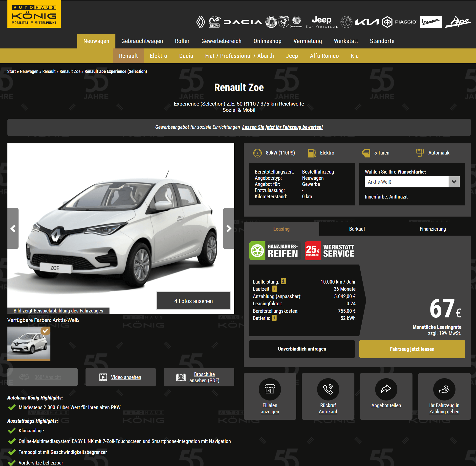This screenshot has width=476, height=466.
Task: Click the Batterie info icon
Action: tap(274, 318)
